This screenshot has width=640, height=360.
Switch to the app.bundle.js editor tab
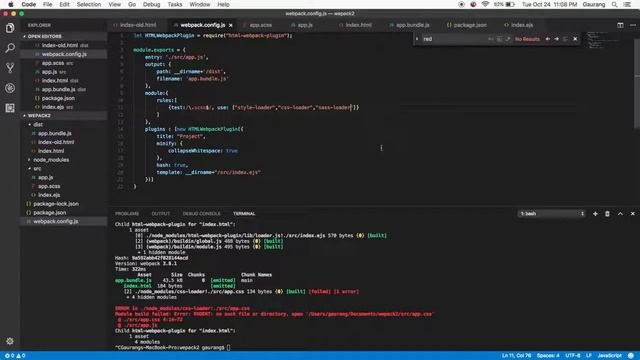click(x=412, y=25)
